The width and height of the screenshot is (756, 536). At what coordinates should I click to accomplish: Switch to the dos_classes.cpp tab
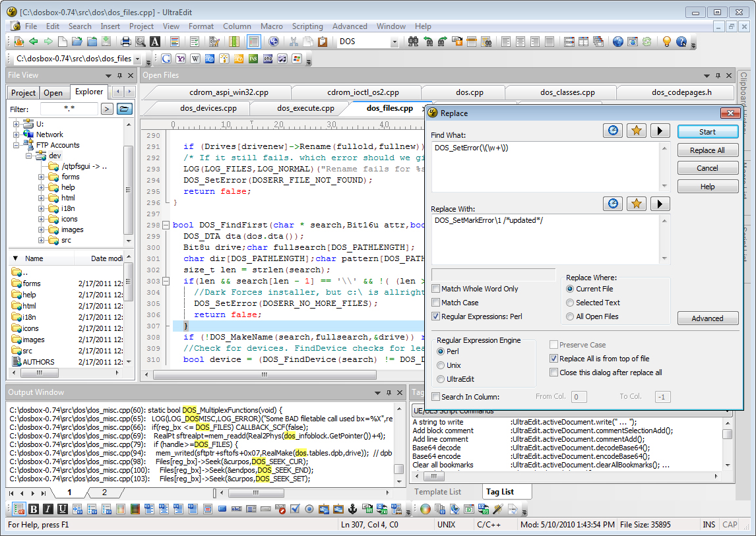coord(567,92)
